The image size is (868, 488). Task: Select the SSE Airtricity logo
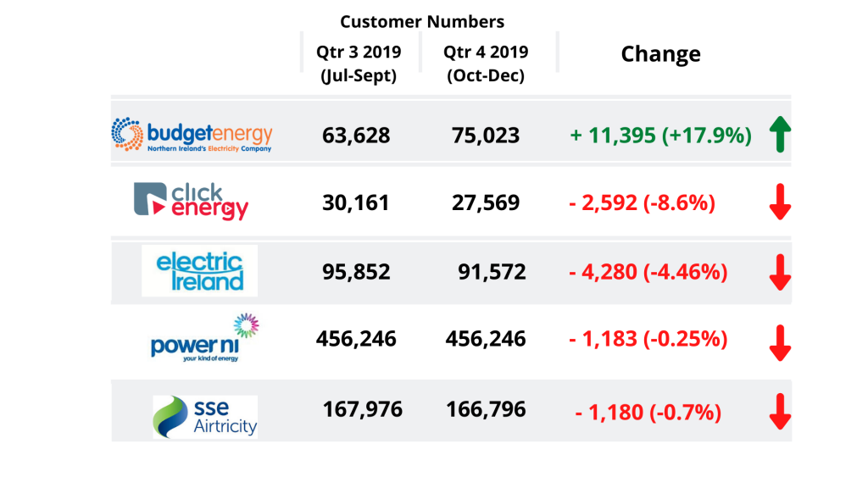205,417
